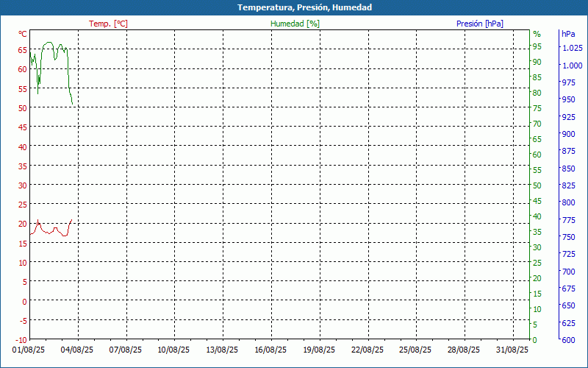
Task: Click the chart title 'Temperatura, Presión, Humedad'
Action: click(x=304, y=7)
